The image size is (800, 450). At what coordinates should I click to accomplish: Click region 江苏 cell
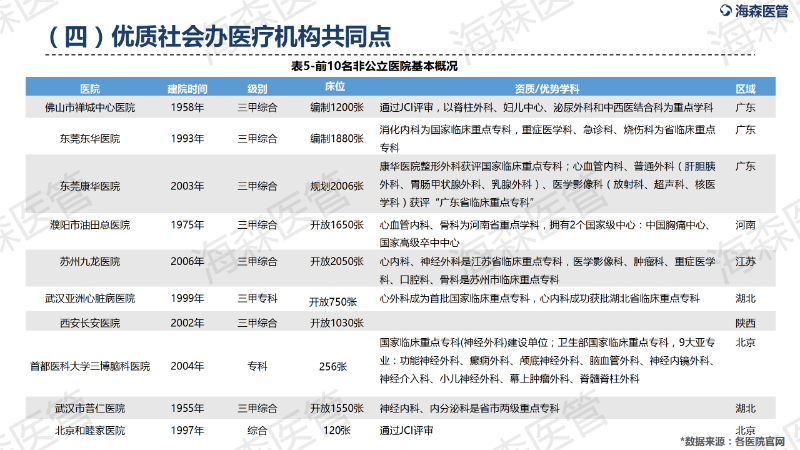tap(745, 262)
